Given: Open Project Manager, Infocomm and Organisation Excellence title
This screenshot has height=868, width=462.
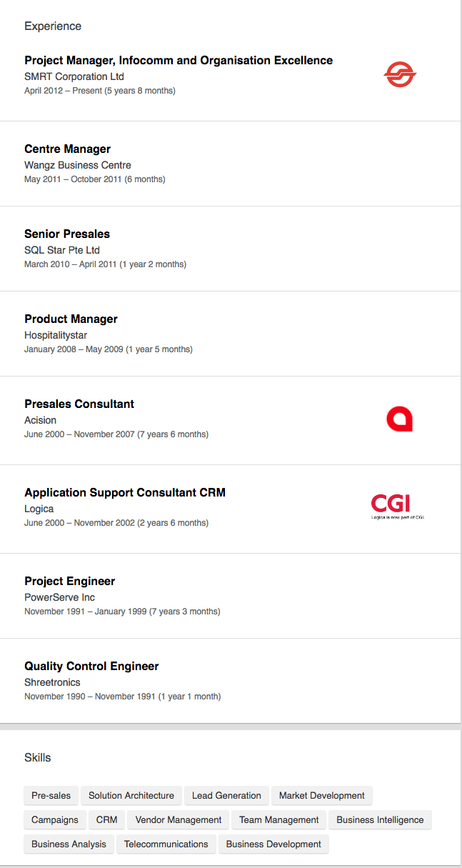Looking at the screenshot, I should click(179, 61).
